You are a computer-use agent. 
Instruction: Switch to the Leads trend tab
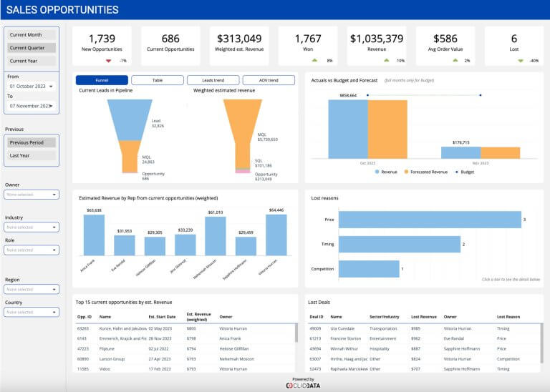point(213,80)
